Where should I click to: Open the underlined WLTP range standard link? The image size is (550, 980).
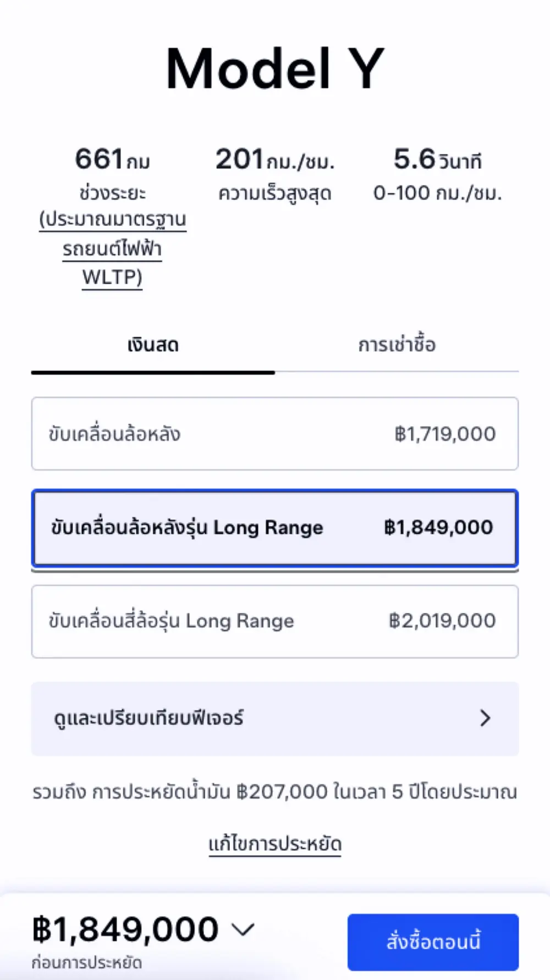pyautogui.click(x=112, y=248)
